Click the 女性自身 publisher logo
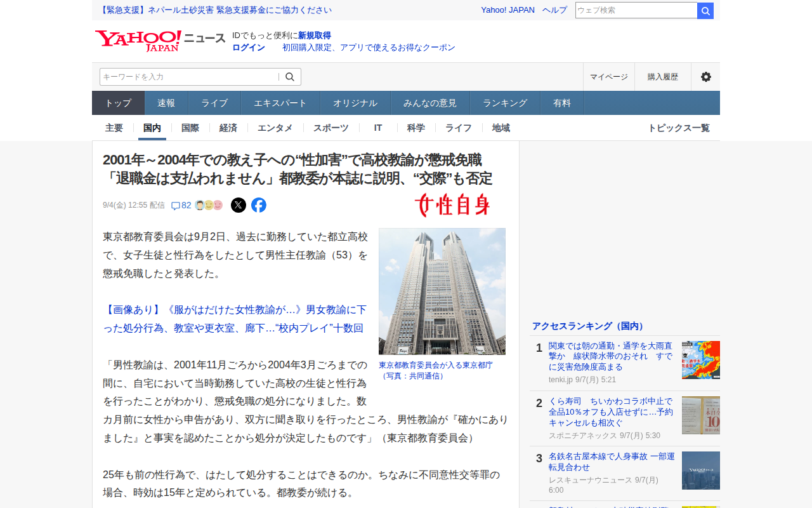The height and width of the screenshot is (508, 812). 452,204
